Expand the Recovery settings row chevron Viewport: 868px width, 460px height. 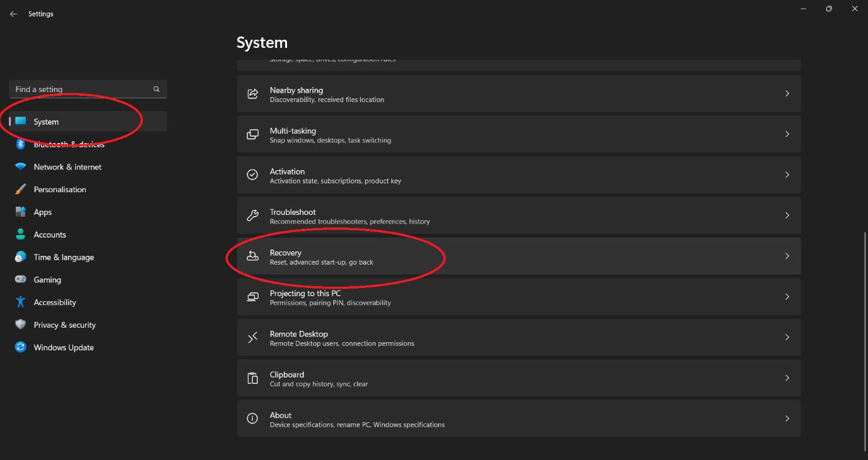point(787,256)
